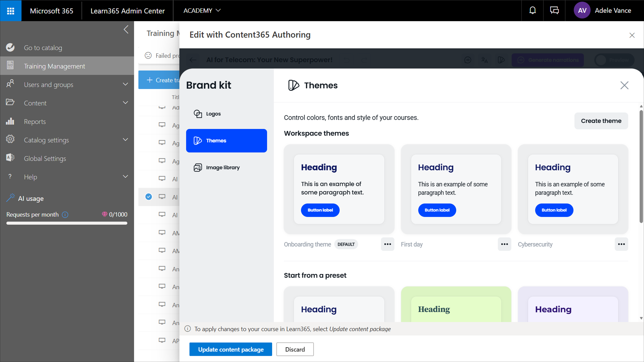Open the Image library tab
Image resolution: width=644 pixels, height=362 pixels.
coord(223,168)
